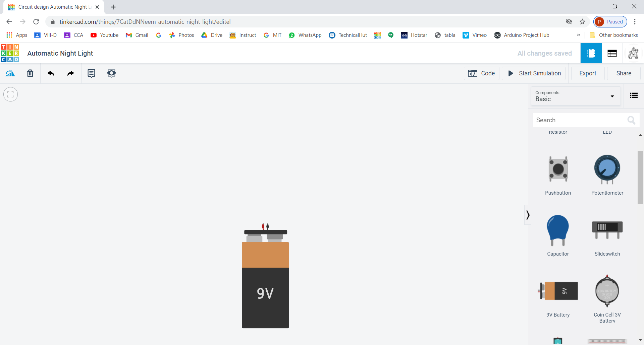Open the Chrome browser menu

[x=635, y=21]
